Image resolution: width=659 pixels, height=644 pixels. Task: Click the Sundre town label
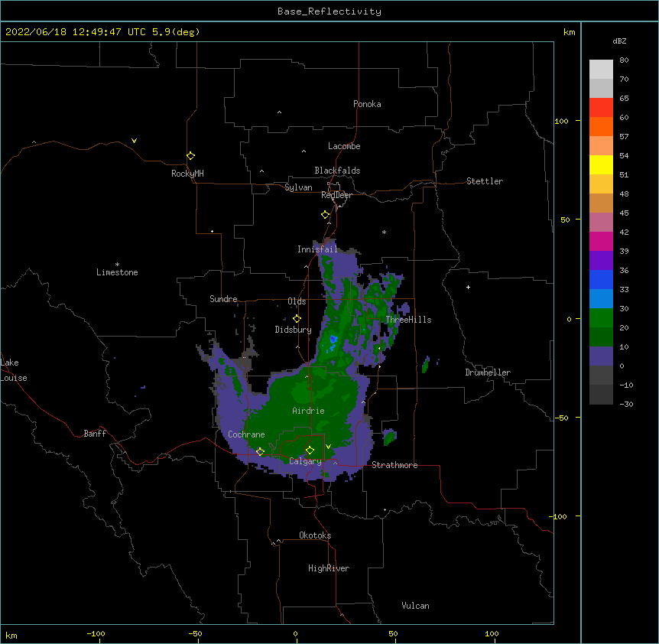[223, 299]
